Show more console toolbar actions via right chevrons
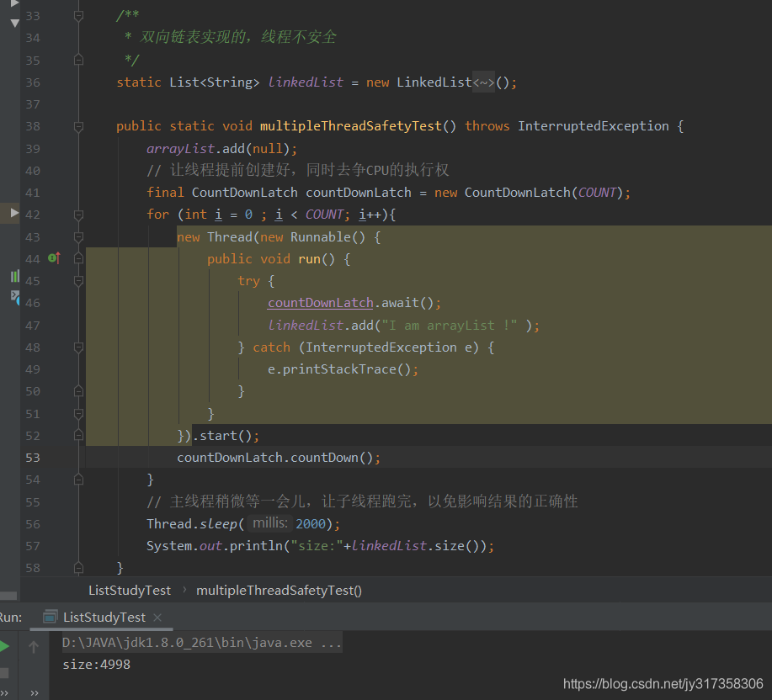This screenshot has width=772, height=700. (x=35, y=692)
